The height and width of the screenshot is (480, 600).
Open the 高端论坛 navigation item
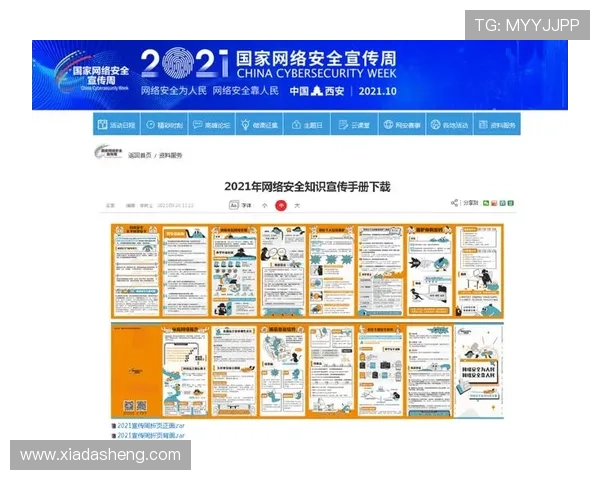coord(212,124)
